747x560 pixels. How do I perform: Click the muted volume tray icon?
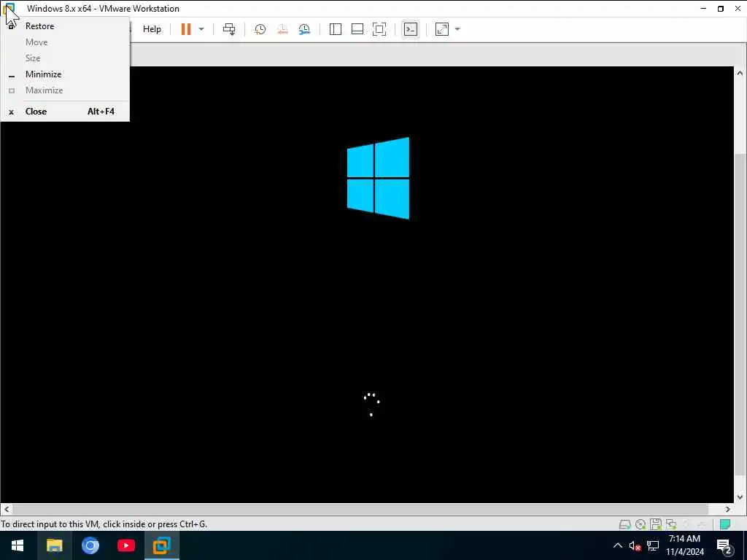pyautogui.click(x=635, y=545)
